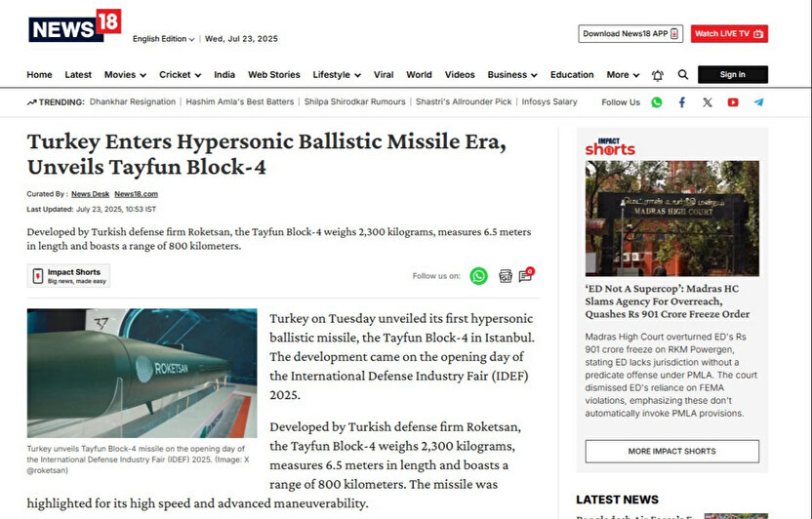
Task: Open the comments icon with red badge
Action: click(x=526, y=275)
